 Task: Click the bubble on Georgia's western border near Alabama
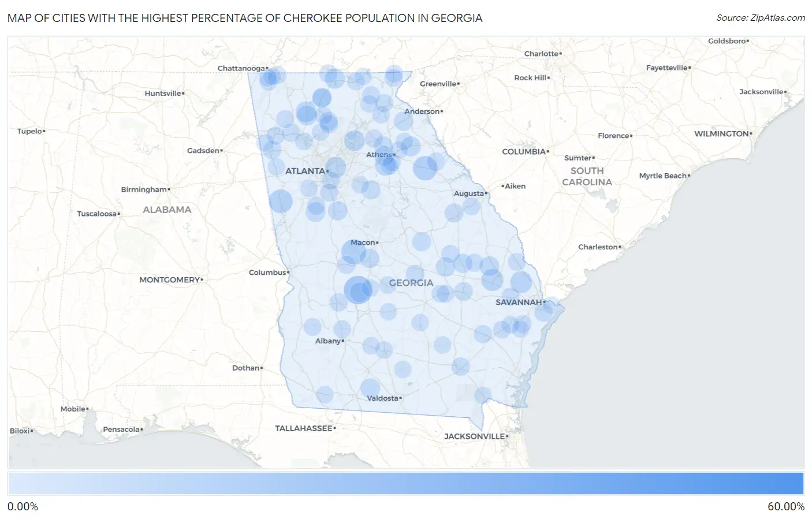pos(281,201)
